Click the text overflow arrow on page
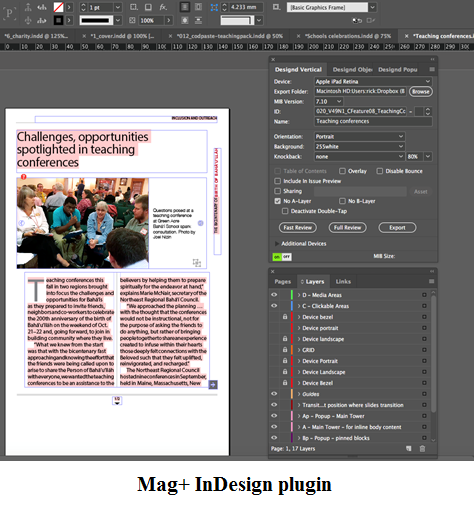 213,385
